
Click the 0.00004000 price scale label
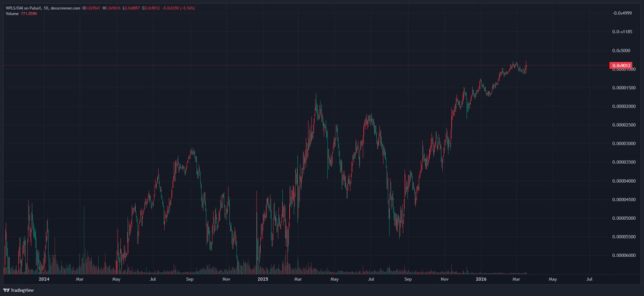tap(625, 181)
